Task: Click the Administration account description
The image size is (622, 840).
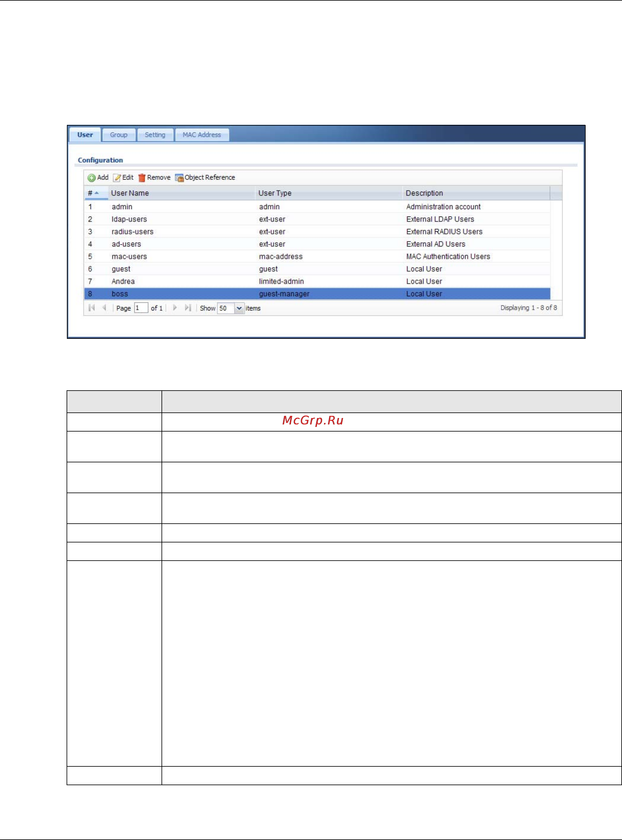Action: [x=443, y=206]
